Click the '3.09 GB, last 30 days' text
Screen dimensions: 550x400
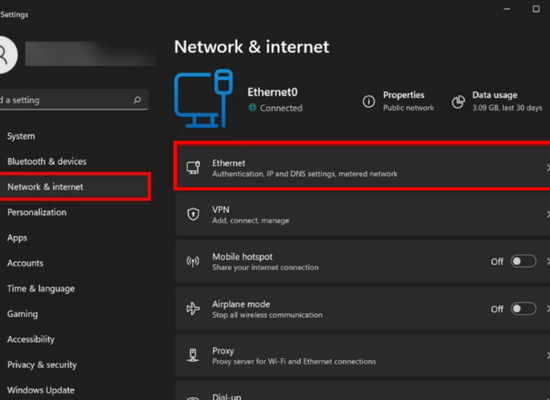pyautogui.click(x=507, y=108)
